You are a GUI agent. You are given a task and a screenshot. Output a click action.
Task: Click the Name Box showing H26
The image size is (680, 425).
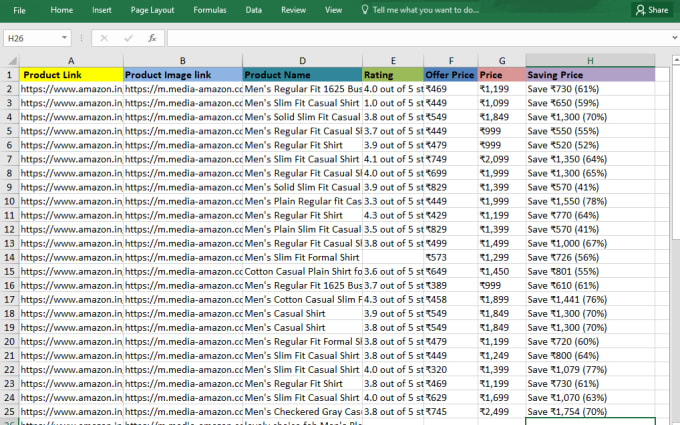[31, 38]
